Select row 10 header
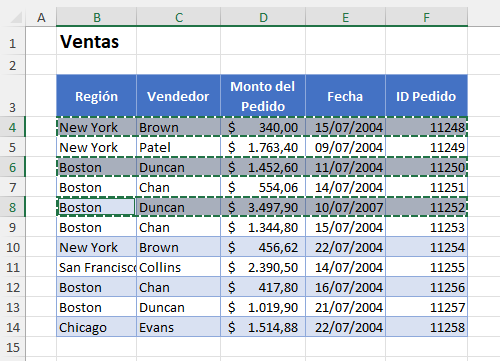The height and width of the screenshot is (361, 500). [x=13, y=247]
